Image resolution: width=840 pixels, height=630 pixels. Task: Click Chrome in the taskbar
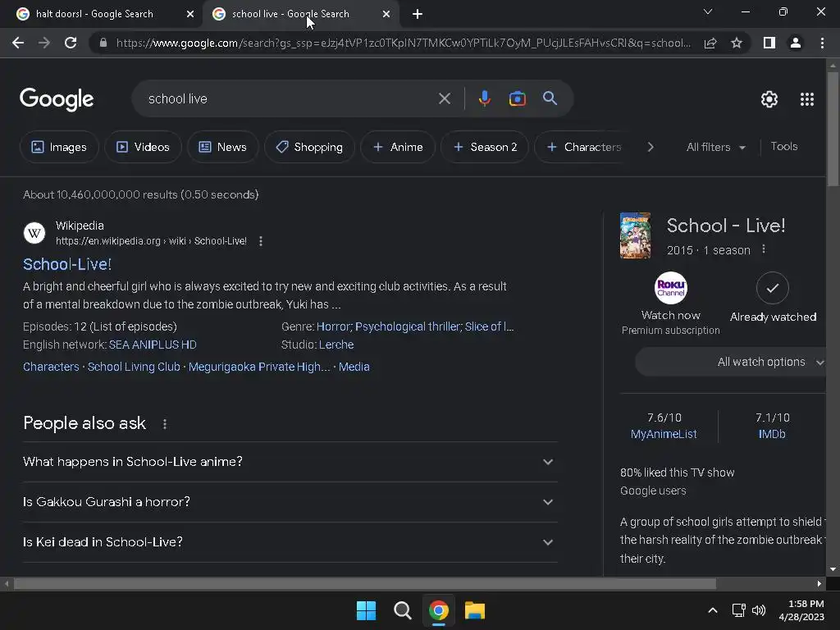click(439, 610)
